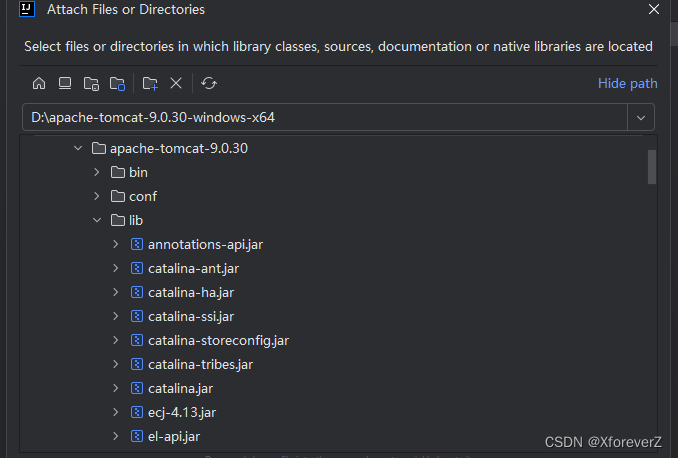Screen dimensions: 678x458
Task: Select catalina-ant.jar file name
Action: coord(194,269)
